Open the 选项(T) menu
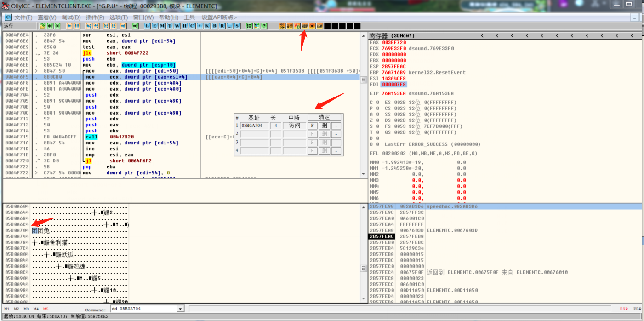This screenshot has width=644, height=321. pos(119,17)
